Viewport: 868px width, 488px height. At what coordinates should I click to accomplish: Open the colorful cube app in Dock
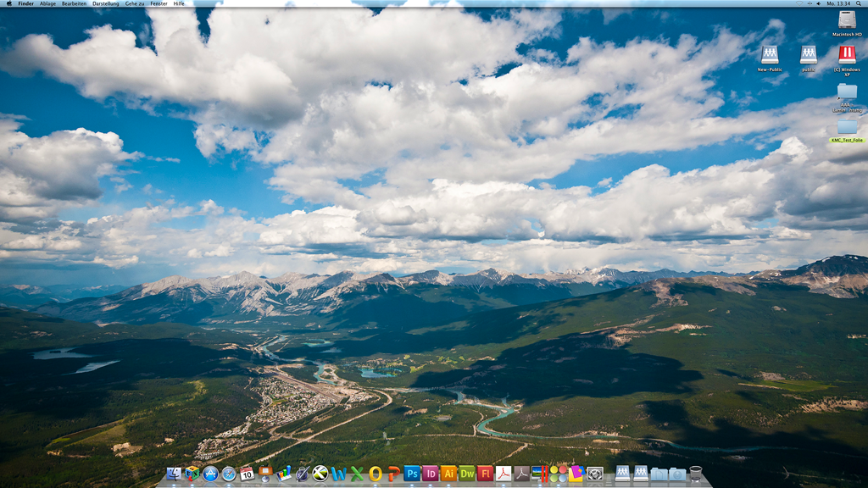point(192,474)
